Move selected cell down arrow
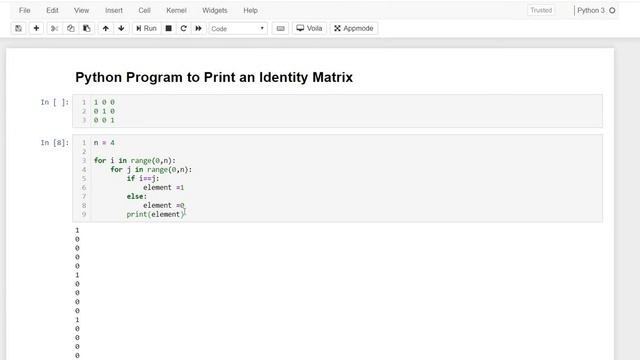Image resolution: width=640 pixels, height=360 pixels. click(121, 28)
